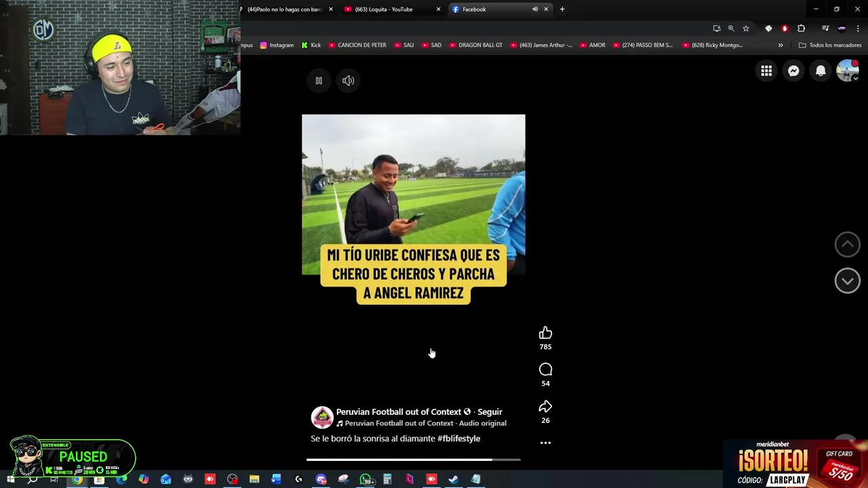
Task: Open Microsoft Edge from the taskbar
Action: [x=121, y=479]
